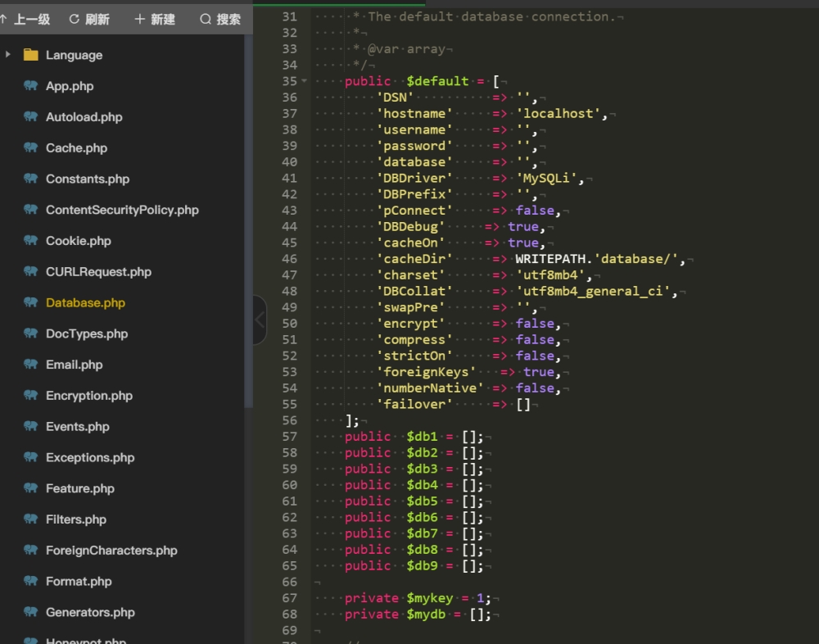
Task: Expand the Language folder arrow
Action: click(x=7, y=54)
